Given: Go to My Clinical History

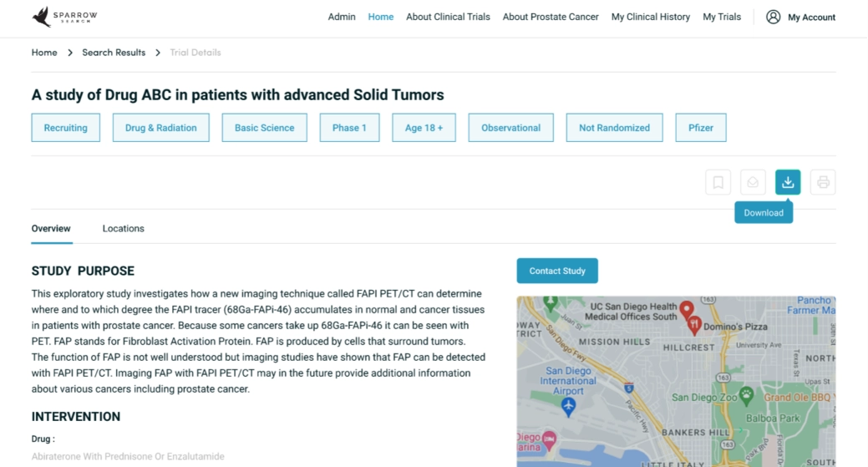Looking at the screenshot, I should click(x=651, y=18).
